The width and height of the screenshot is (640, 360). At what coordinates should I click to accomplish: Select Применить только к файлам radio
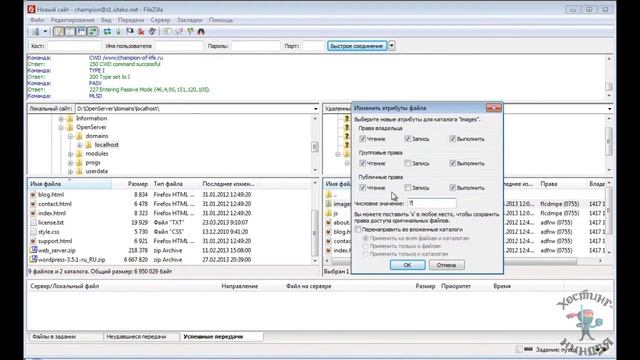(x=366, y=246)
